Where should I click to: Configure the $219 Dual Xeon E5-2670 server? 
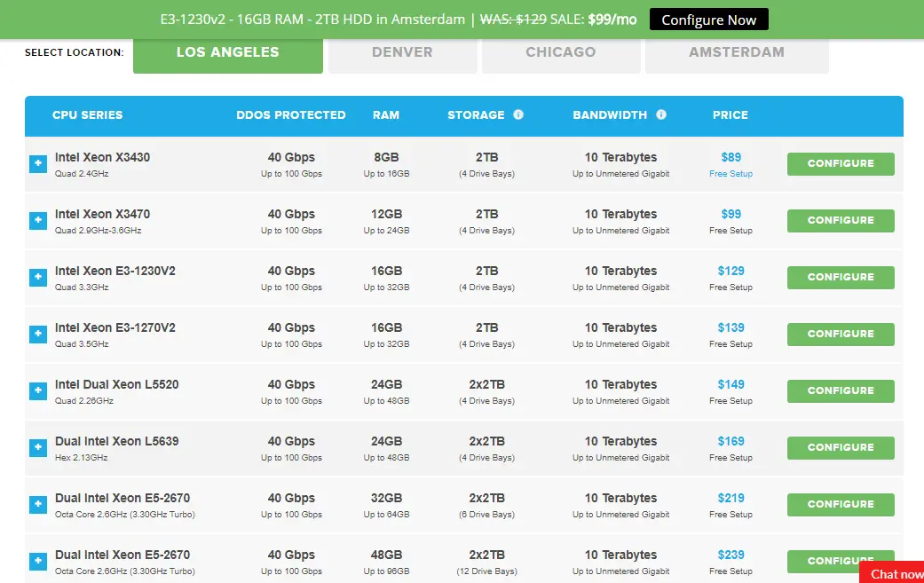point(841,505)
